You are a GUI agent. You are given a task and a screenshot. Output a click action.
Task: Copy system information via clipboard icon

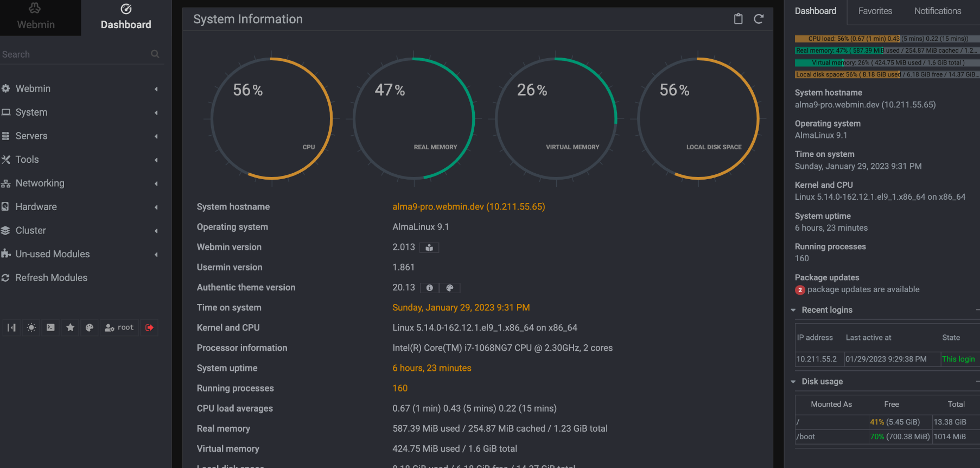738,19
